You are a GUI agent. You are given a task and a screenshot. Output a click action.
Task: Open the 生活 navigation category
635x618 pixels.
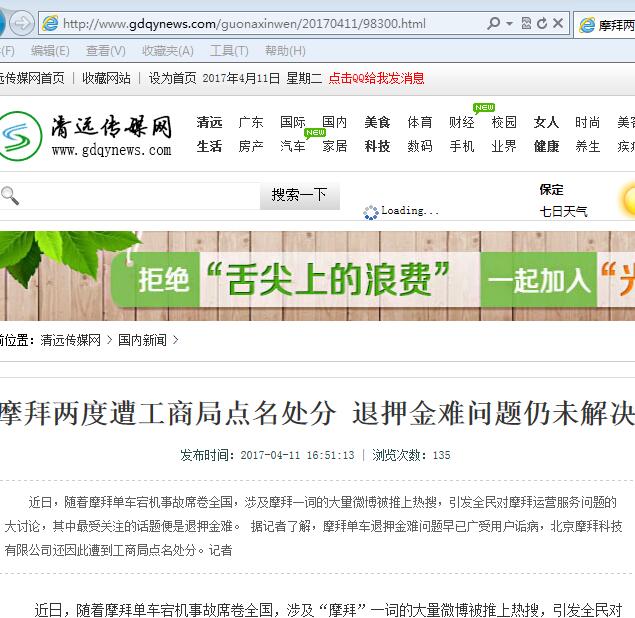(209, 146)
